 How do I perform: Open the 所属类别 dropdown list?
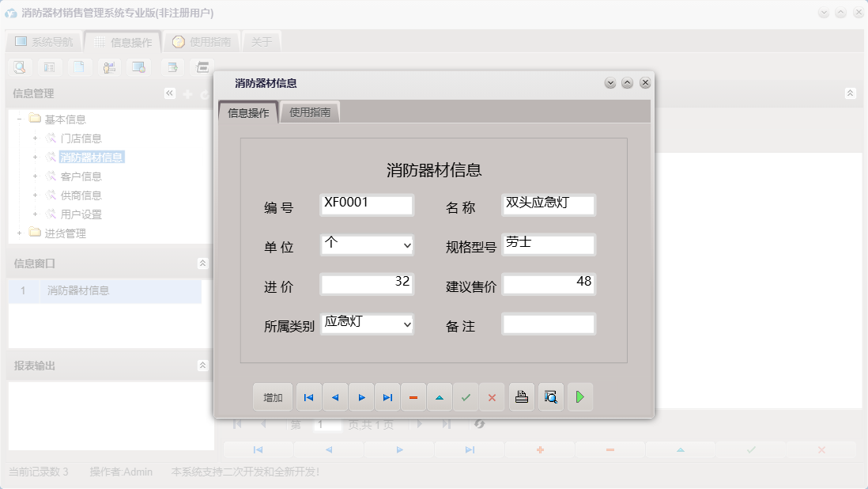pyautogui.click(x=406, y=324)
